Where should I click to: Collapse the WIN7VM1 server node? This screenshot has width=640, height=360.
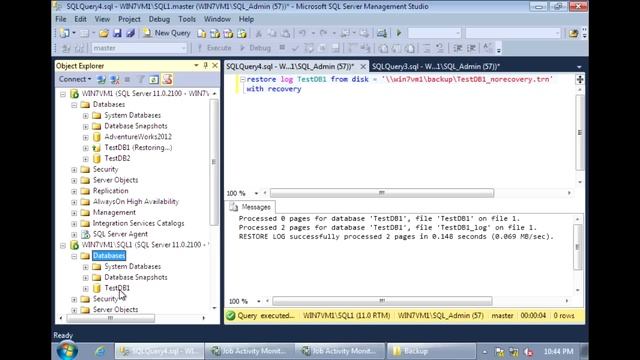(63, 94)
